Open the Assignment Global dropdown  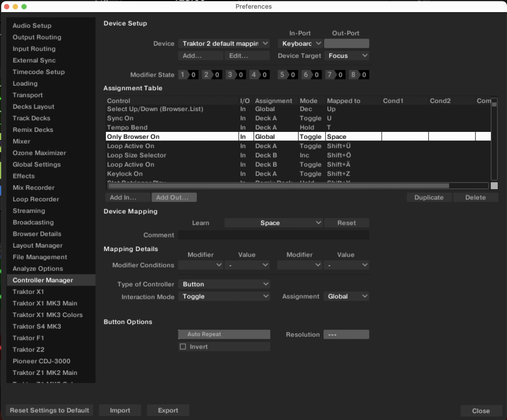(346, 296)
